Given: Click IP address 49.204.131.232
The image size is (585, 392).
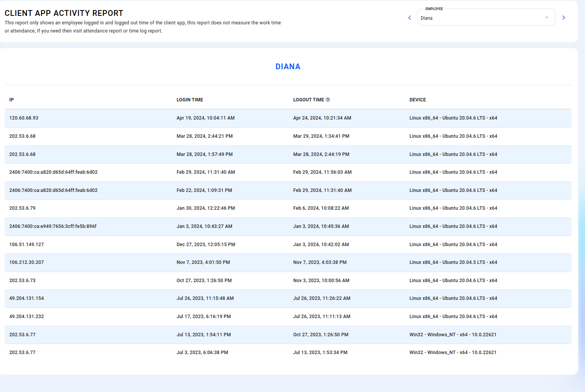Looking at the screenshot, I should coord(27,317).
